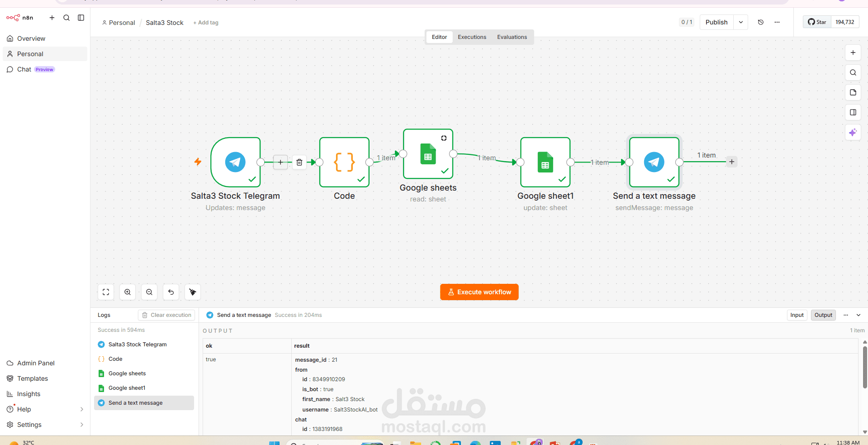Select Google sheets read node

428,154
